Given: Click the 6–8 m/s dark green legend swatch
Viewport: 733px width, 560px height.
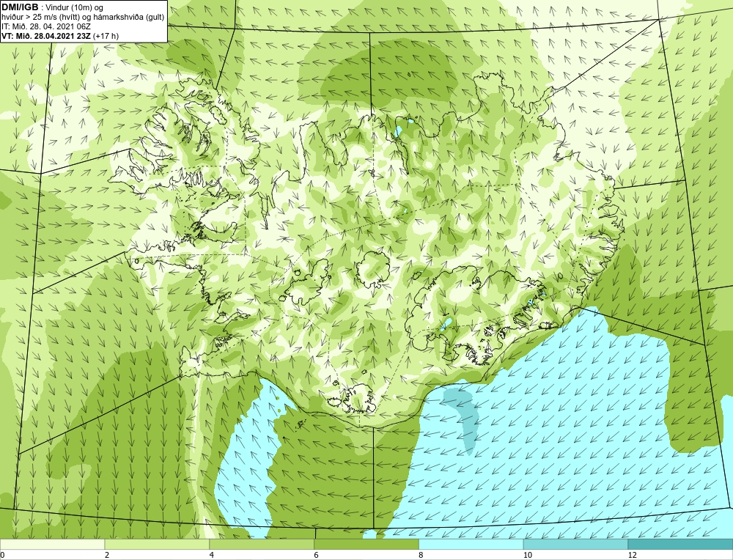Looking at the screenshot, I should [x=366, y=544].
